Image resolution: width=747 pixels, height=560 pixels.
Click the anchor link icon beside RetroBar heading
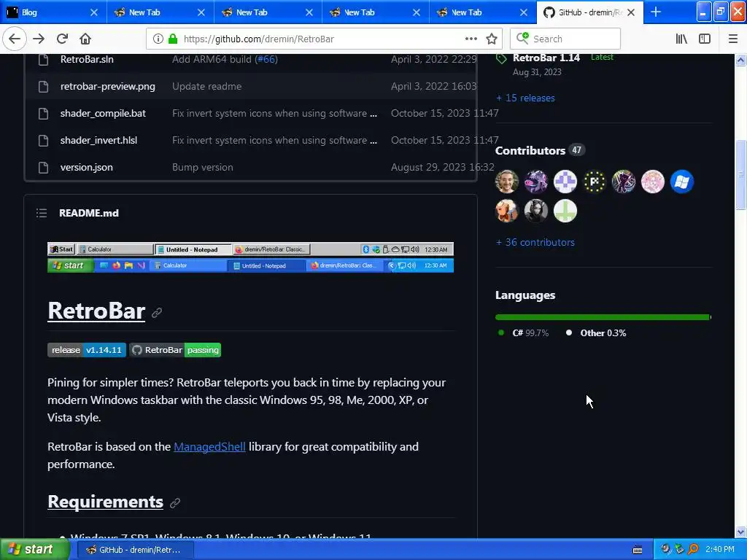coord(157,312)
